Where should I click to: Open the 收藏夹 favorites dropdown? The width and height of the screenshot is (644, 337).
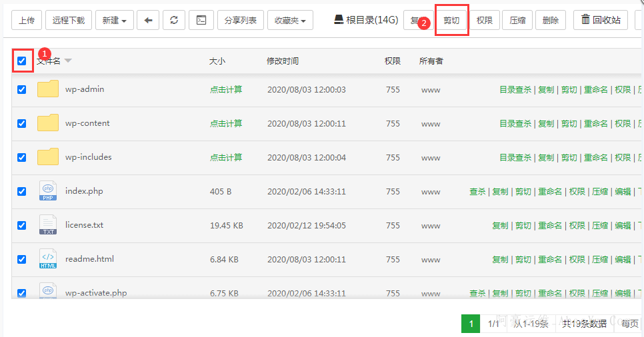290,21
